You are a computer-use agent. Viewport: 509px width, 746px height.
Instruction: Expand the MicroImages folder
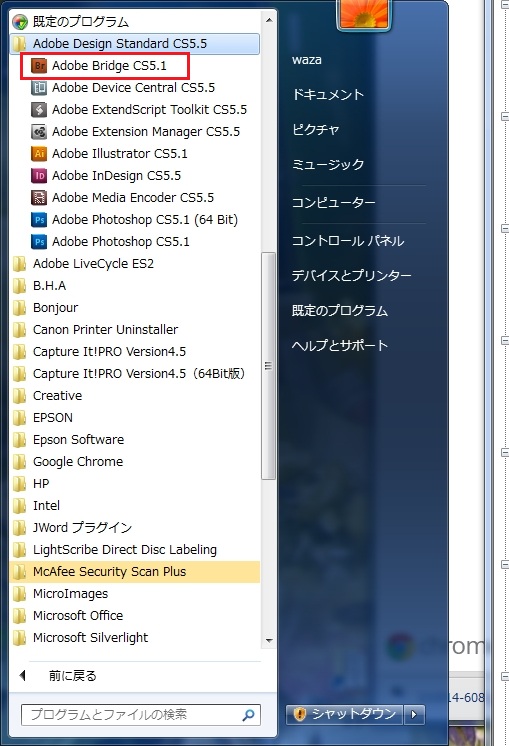click(135, 593)
